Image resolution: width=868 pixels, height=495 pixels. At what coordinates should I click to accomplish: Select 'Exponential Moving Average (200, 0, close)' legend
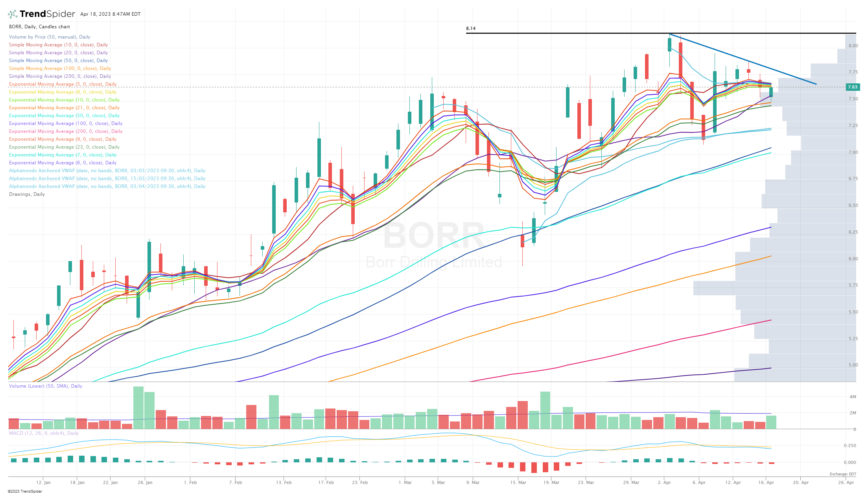(x=66, y=131)
